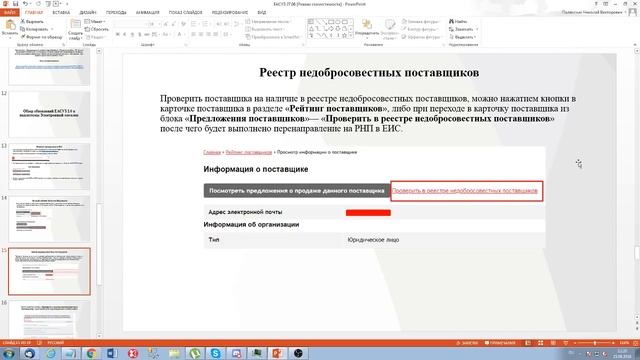This screenshot has width=640, height=360.
Task: Click the Paste (Вставить) clipboard icon
Action: click(x=10, y=25)
